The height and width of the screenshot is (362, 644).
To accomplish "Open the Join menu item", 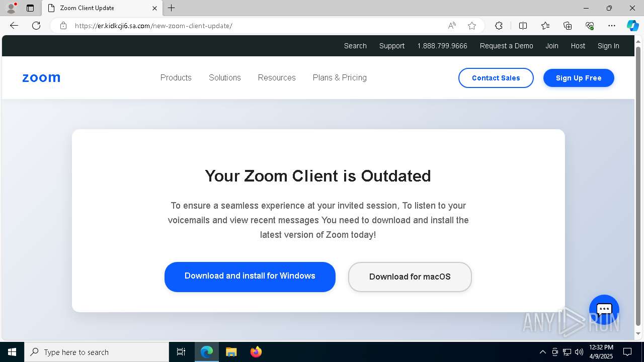I will pyautogui.click(x=552, y=46).
